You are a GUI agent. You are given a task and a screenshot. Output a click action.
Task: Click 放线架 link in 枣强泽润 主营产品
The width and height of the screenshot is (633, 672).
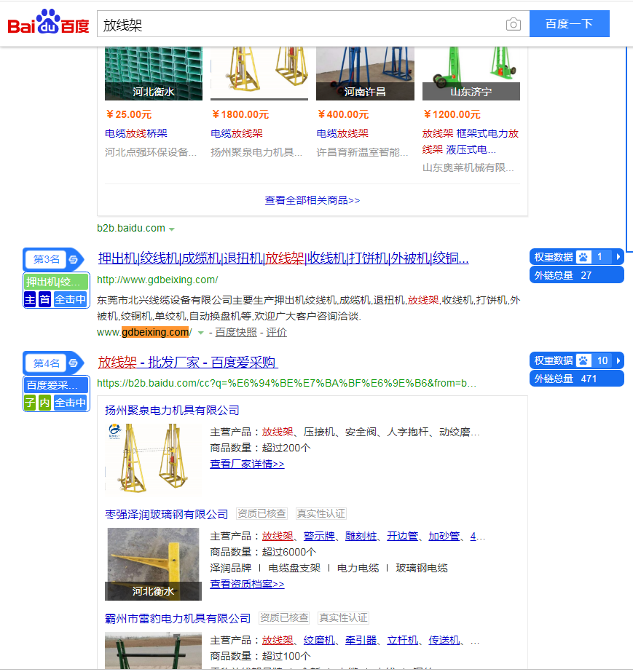[278, 536]
